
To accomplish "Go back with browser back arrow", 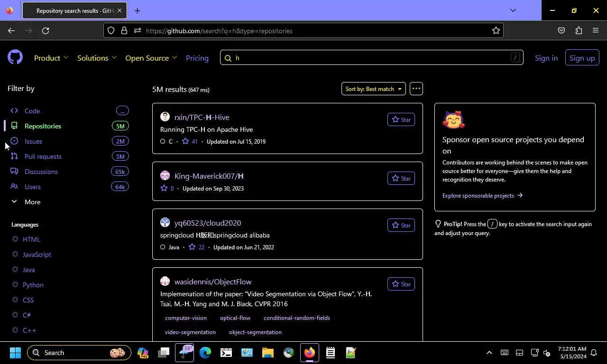I will [11, 30].
